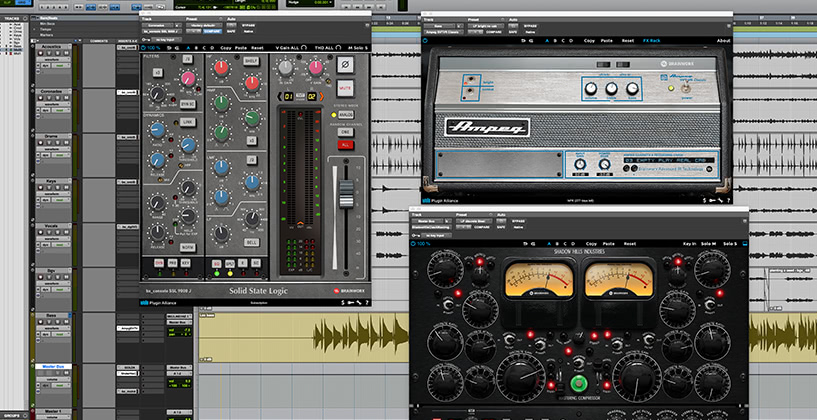This screenshot has height=420, width=817.
Task: Click Plugin Alliance logo in SSL footer
Action: 158,303
